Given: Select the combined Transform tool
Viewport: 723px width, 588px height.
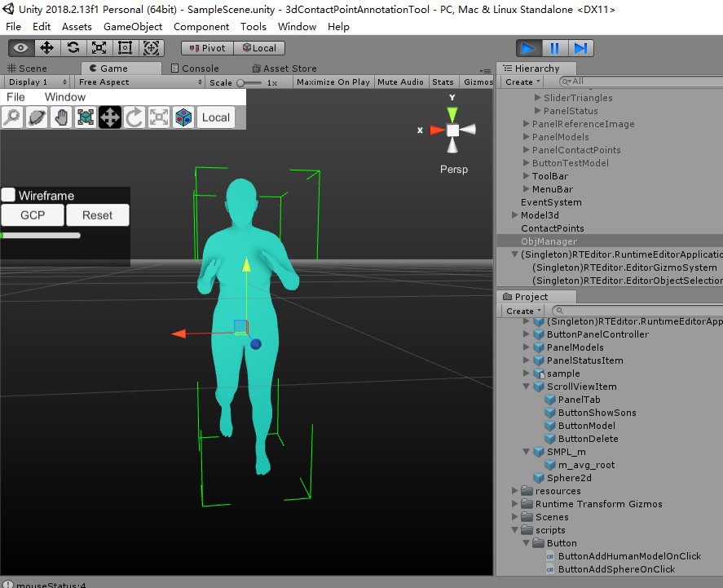Looking at the screenshot, I should coord(152,48).
